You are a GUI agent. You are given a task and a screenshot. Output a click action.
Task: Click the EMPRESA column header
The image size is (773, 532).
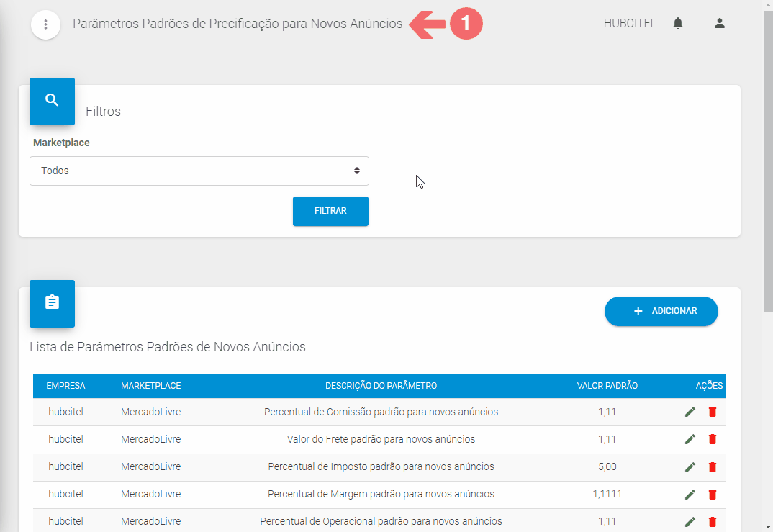click(65, 386)
